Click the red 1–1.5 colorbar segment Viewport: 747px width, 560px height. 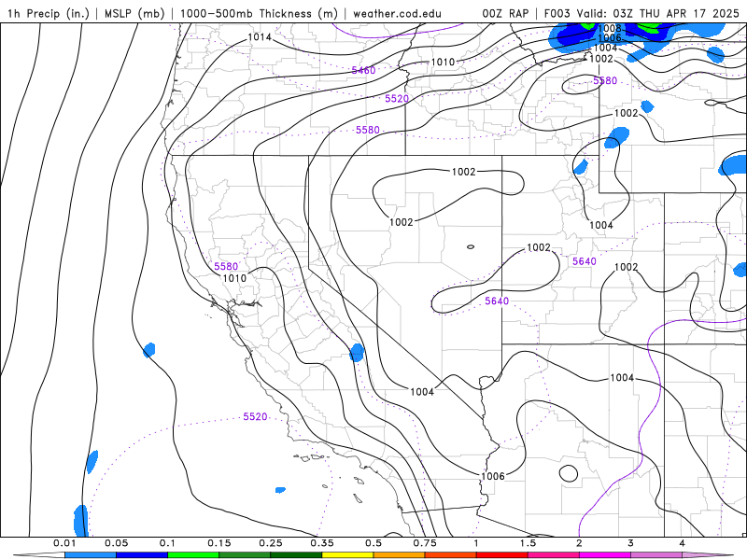click(x=502, y=555)
